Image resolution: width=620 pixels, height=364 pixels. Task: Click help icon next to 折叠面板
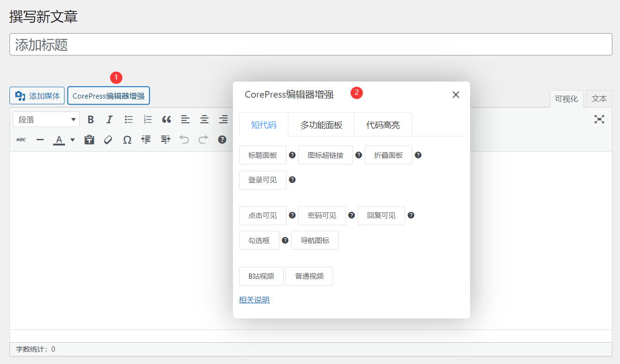point(418,155)
